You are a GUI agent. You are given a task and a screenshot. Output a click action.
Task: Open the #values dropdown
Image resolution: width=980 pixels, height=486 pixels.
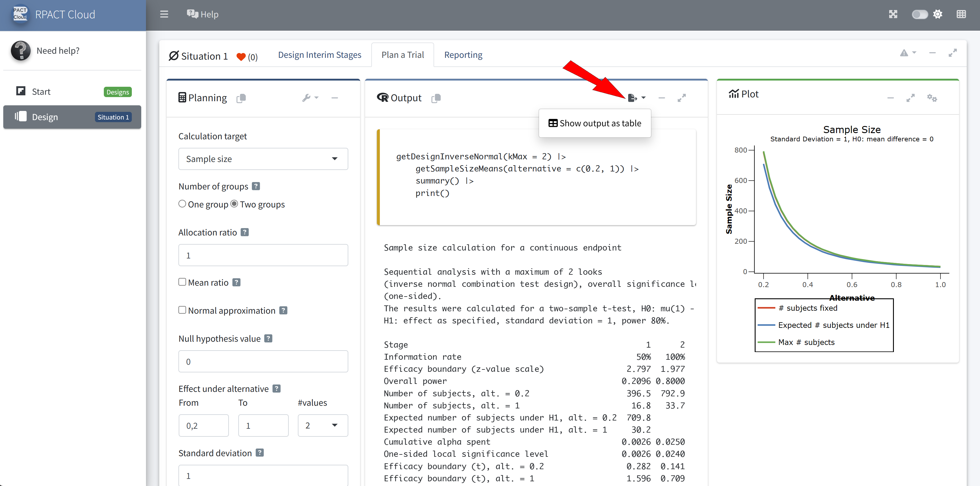click(322, 425)
